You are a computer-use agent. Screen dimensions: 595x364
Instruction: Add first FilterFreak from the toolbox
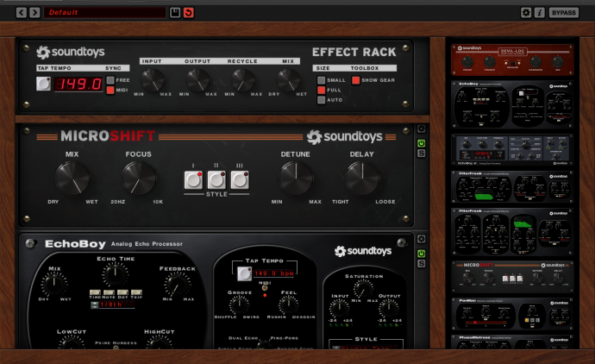pos(512,187)
